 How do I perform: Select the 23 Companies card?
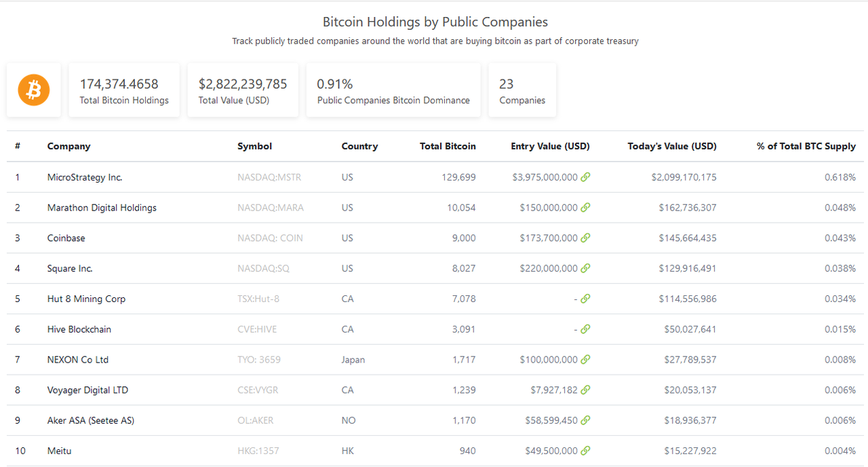pyautogui.click(x=522, y=90)
